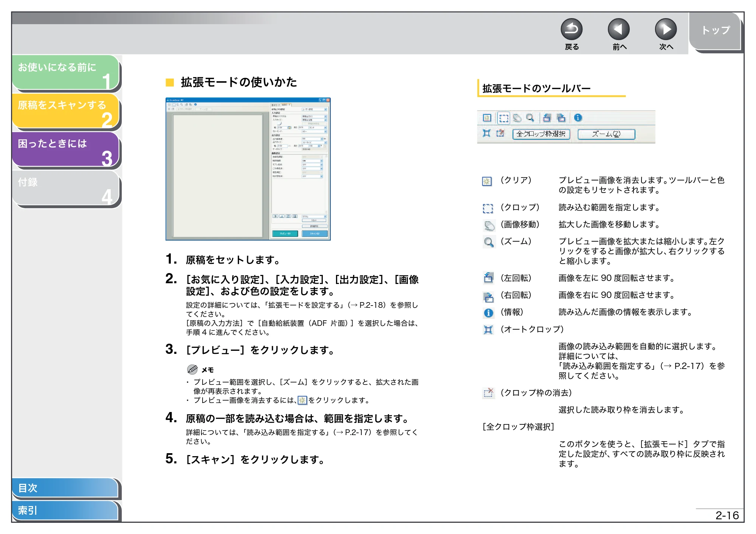Click heading 拡張モードの使いかた
The height and width of the screenshot is (534, 756).
tap(239, 82)
